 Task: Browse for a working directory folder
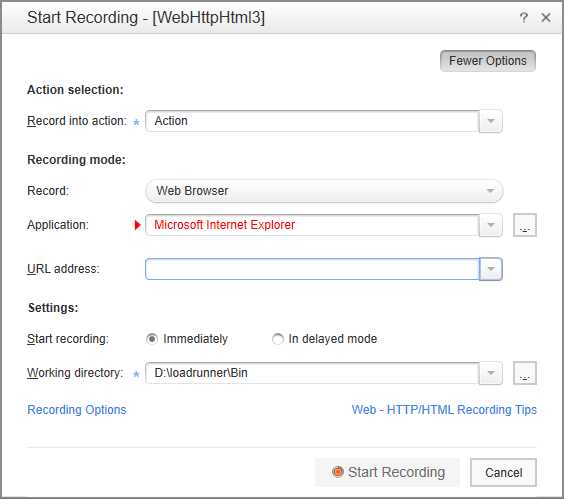(524, 373)
